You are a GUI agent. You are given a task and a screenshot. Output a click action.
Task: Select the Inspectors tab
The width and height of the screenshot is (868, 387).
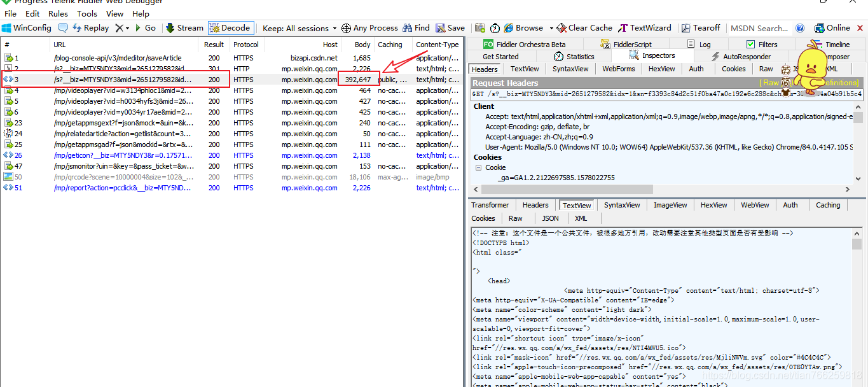coord(652,56)
